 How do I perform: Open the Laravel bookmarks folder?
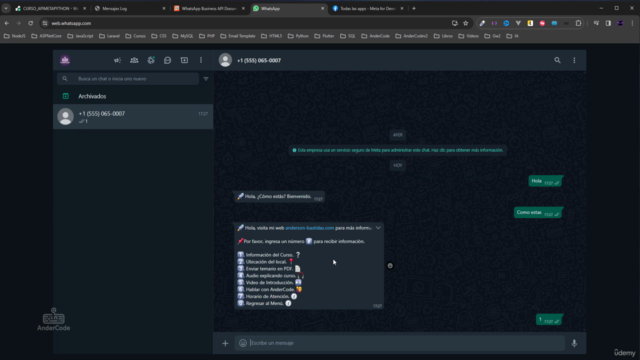click(x=110, y=36)
